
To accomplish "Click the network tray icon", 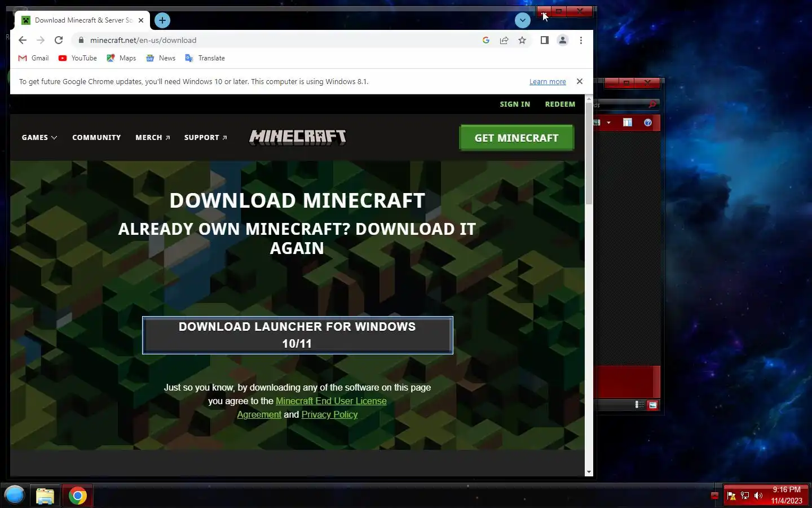I will point(745,496).
